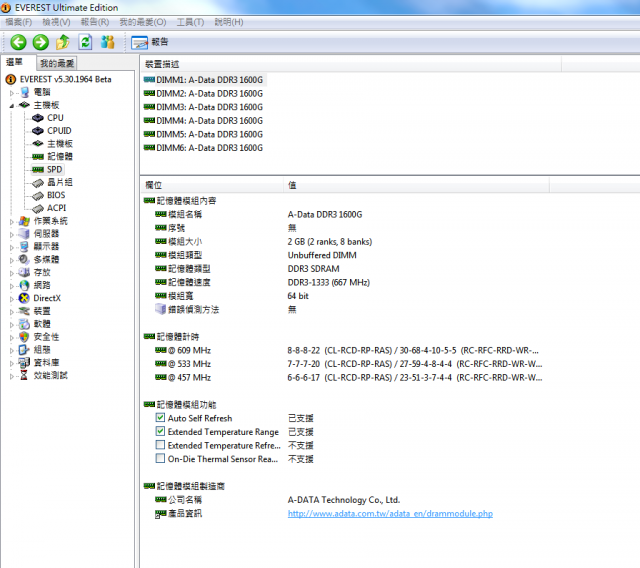Viewport: 640px width, 568px height.
Task: Expand the 網路 network node
Action: (11, 286)
